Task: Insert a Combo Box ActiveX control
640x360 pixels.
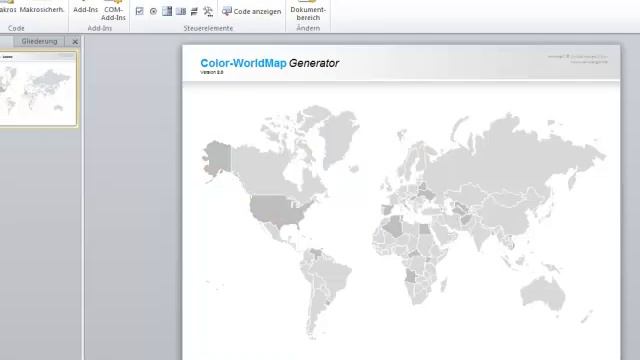Action: click(167, 11)
